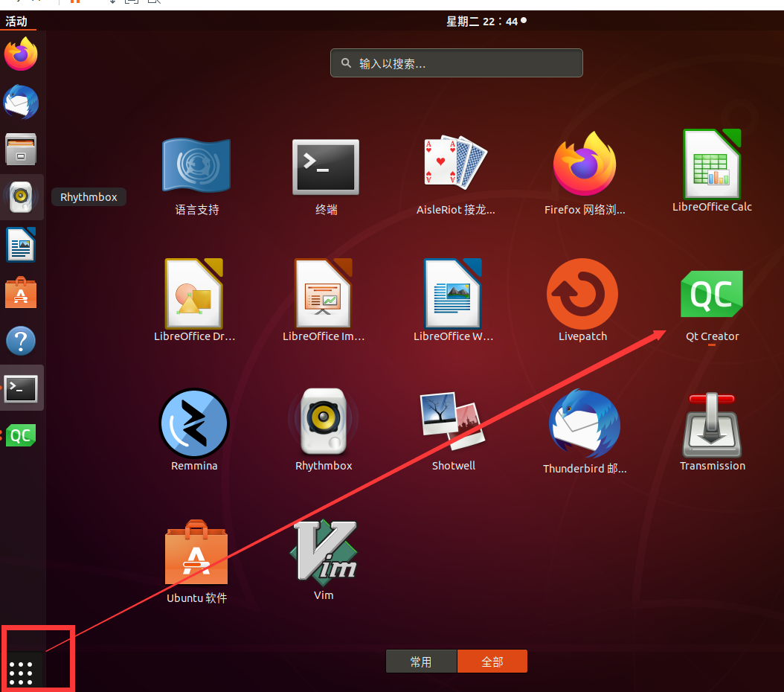Viewport: 784px width, 692px height.
Task: Open LibreOffice Writer
Action: 454,292
